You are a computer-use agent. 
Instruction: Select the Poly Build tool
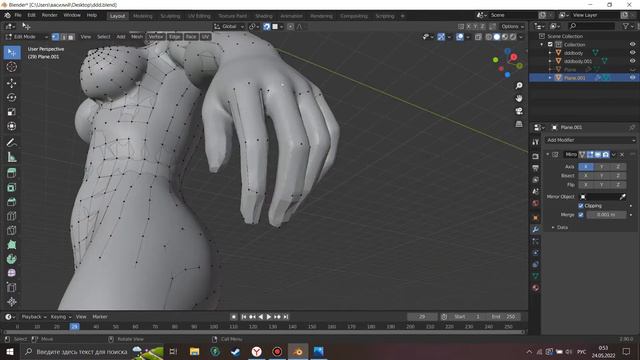[11, 244]
